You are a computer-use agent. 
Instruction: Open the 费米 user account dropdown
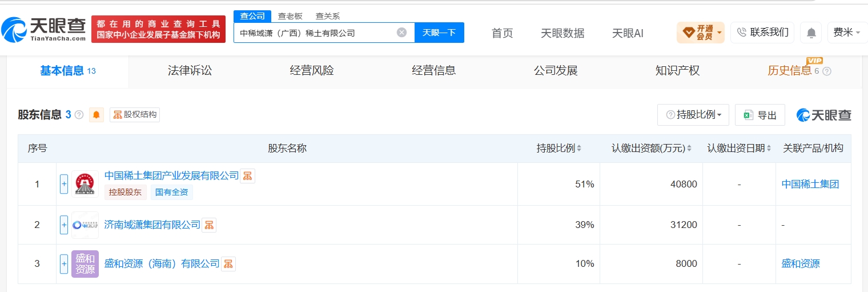(x=847, y=33)
